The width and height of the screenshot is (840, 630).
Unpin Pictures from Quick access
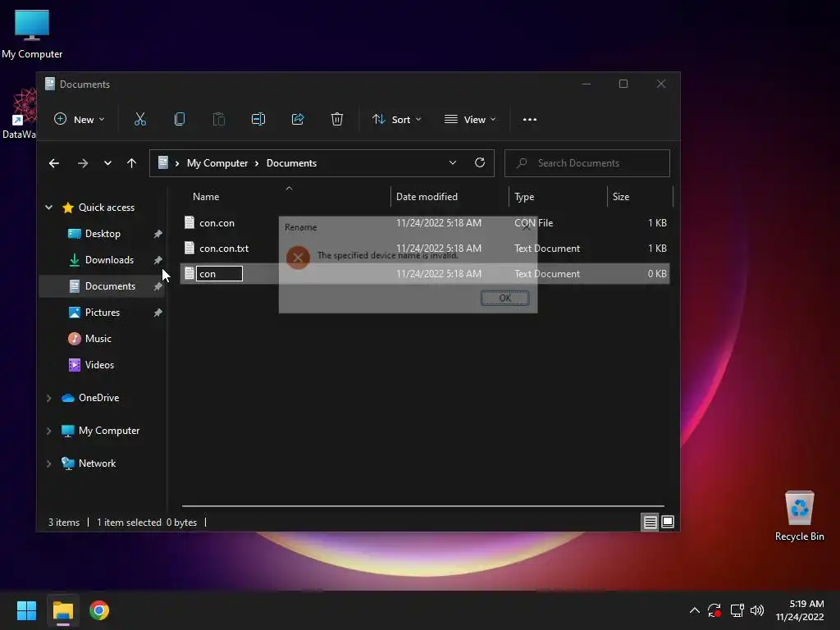(x=157, y=313)
